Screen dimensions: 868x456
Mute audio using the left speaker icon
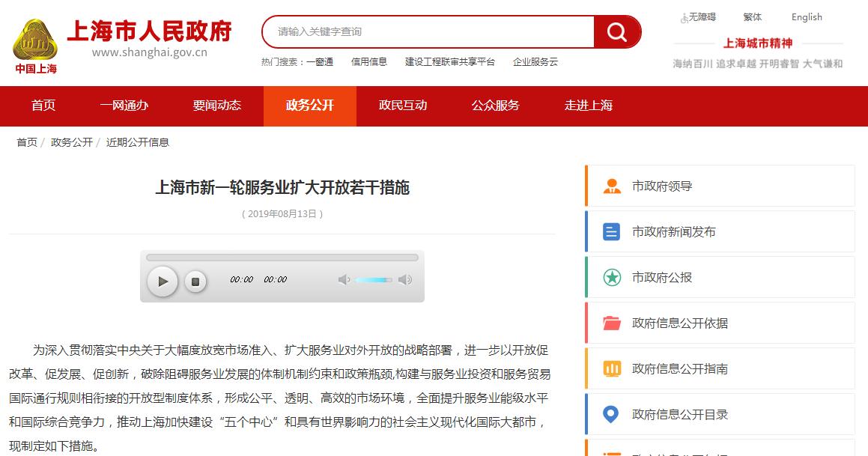[344, 280]
